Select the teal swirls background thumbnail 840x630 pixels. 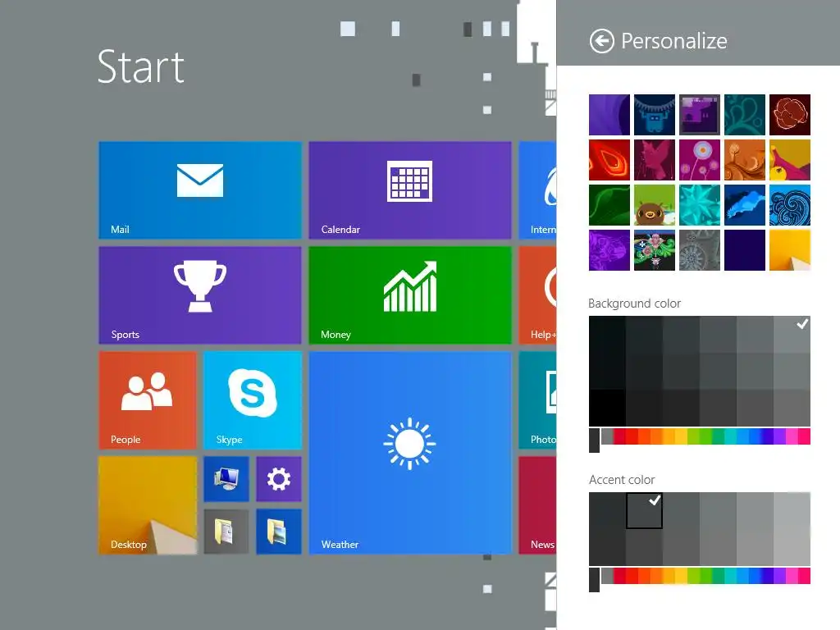tap(745, 115)
